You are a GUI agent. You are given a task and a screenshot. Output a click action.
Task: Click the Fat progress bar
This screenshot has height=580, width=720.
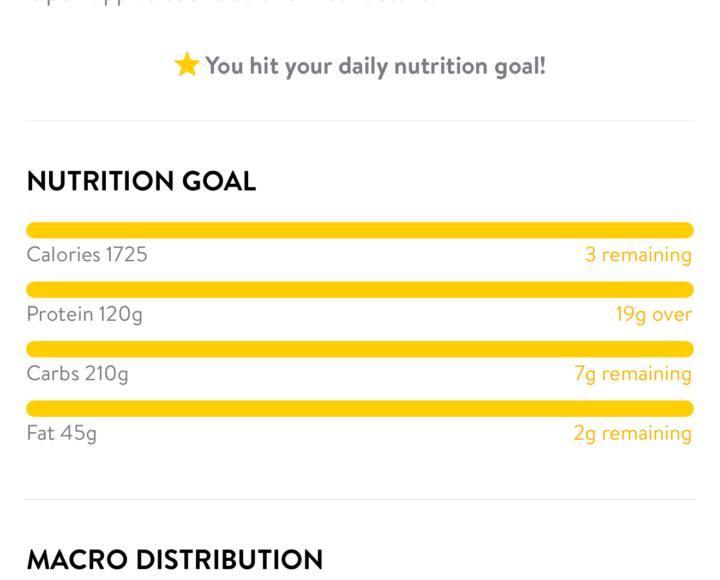coord(360,408)
